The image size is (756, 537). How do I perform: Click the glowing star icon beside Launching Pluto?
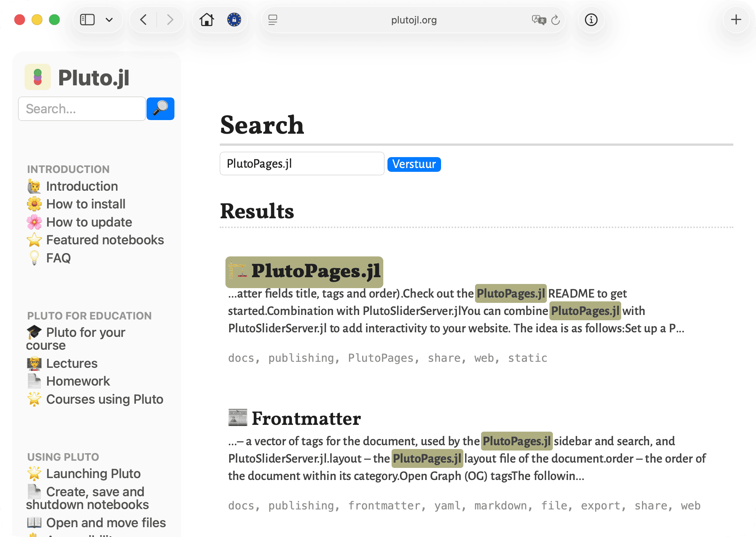point(34,474)
